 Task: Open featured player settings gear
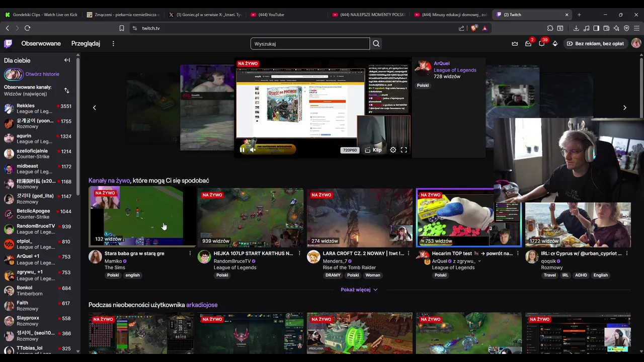pyautogui.click(x=393, y=150)
